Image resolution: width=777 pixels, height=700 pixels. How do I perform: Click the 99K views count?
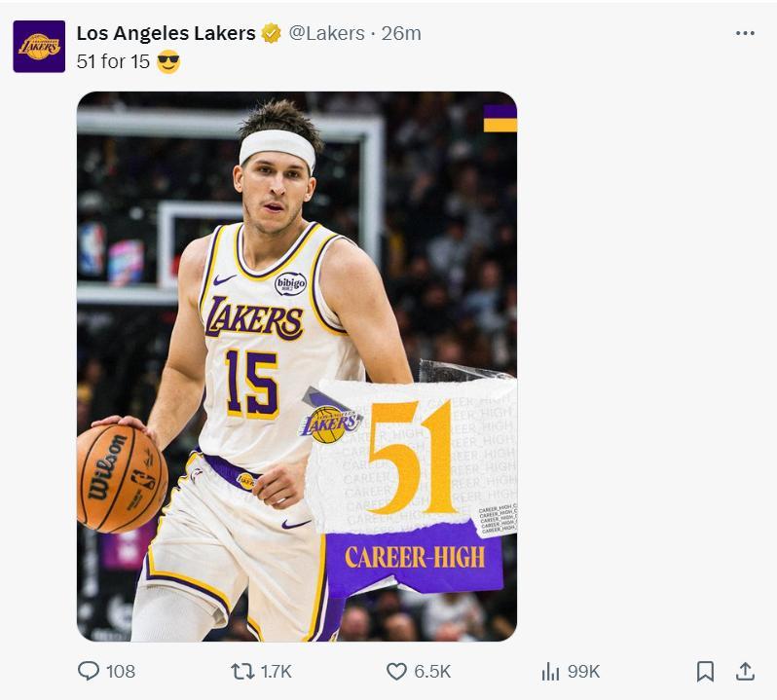tap(584, 671)
